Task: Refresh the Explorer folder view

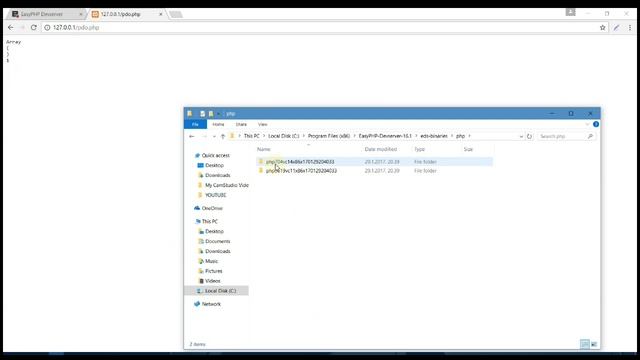Action: (529, 136)
